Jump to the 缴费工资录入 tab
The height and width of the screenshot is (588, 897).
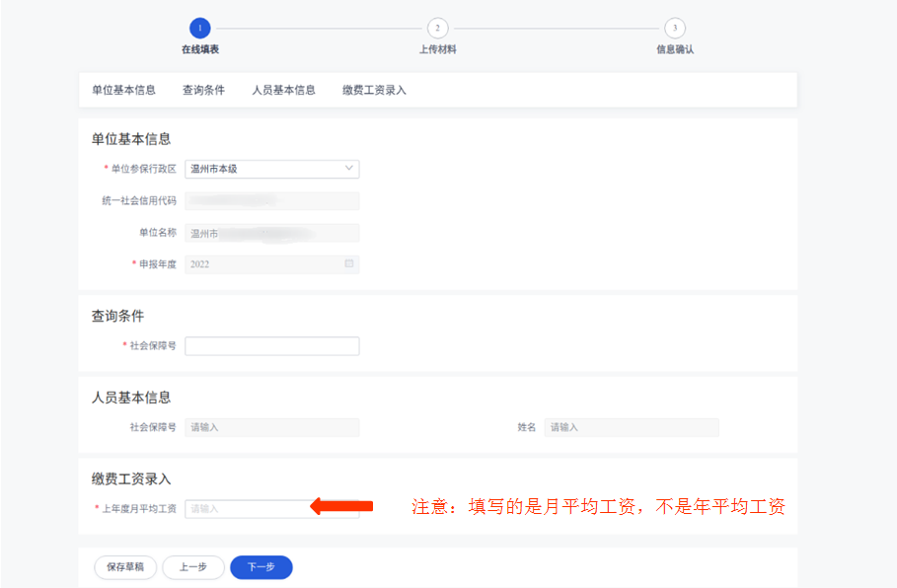374,90
